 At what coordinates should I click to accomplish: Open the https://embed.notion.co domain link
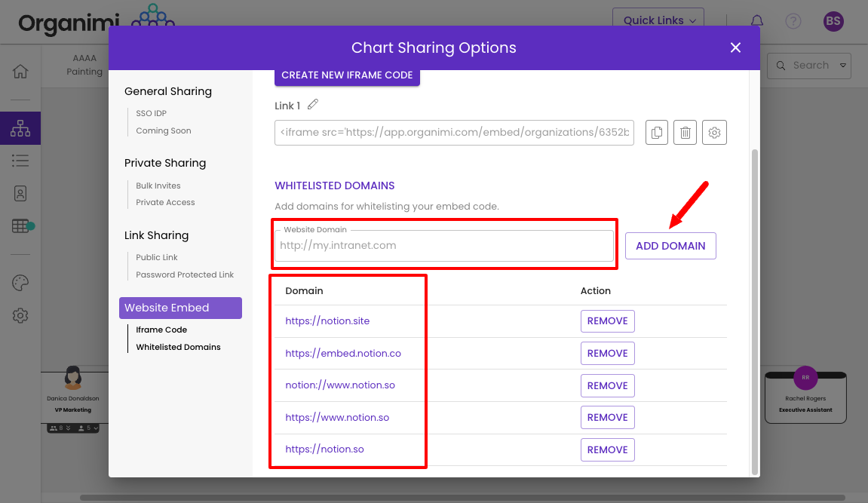343,353
